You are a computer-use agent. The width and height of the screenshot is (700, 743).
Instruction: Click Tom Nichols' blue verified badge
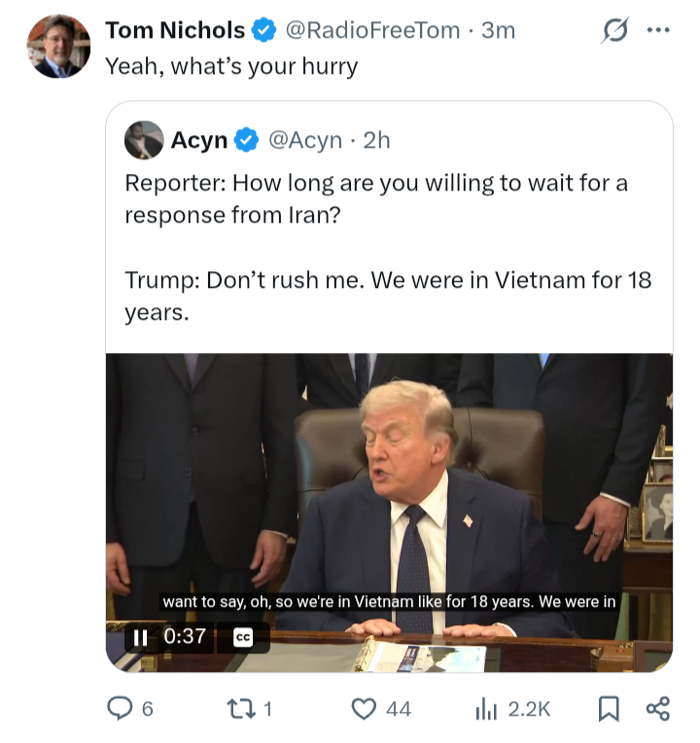coord(264,31)
